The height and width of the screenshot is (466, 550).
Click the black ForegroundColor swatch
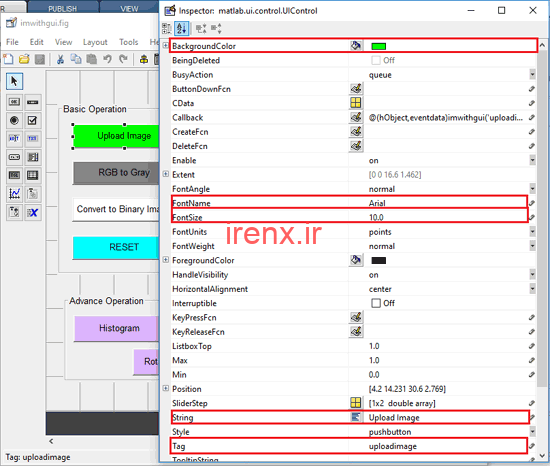[378, 261]
